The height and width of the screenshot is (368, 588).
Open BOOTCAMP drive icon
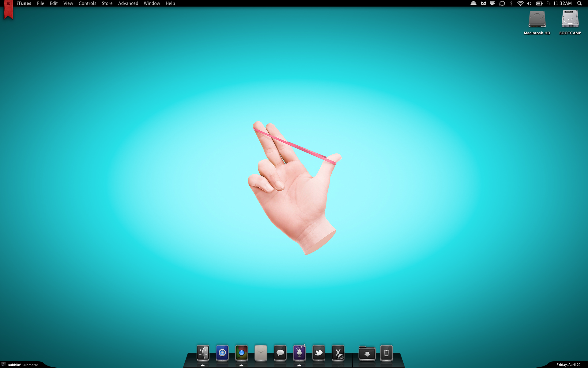pos(570,19)
